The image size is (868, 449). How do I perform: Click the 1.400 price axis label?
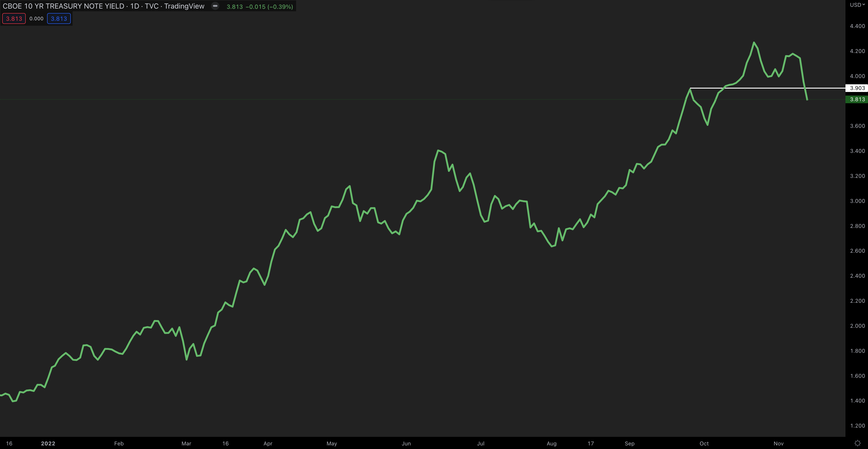pyautogui.click(x=857, y=401)
